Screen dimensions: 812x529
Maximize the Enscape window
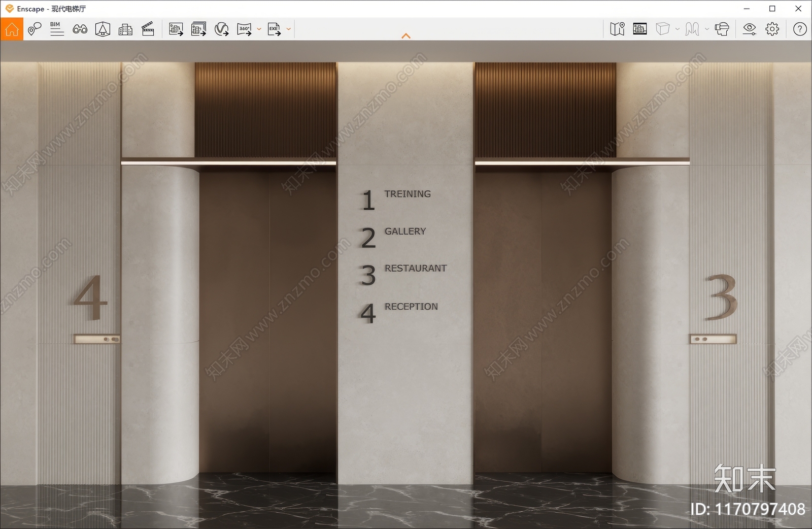coord(772,9)
